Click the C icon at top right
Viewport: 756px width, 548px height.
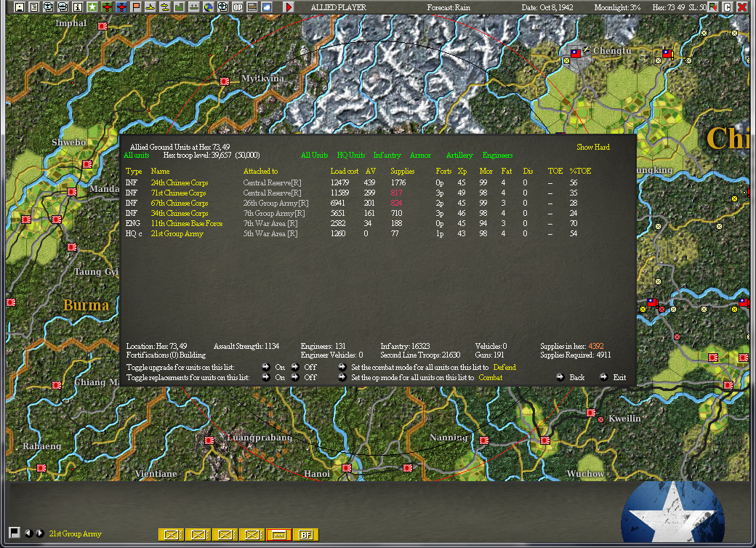pos(728,7)
